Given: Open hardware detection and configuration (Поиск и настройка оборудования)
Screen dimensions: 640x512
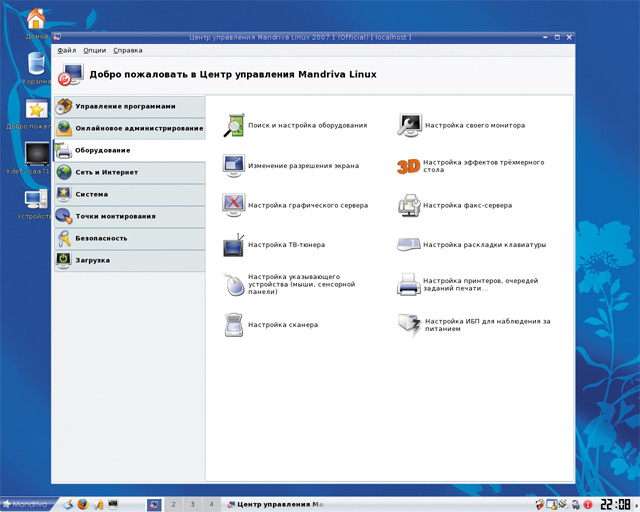Looking at the screenshot, I should click(x=295, y=125).
